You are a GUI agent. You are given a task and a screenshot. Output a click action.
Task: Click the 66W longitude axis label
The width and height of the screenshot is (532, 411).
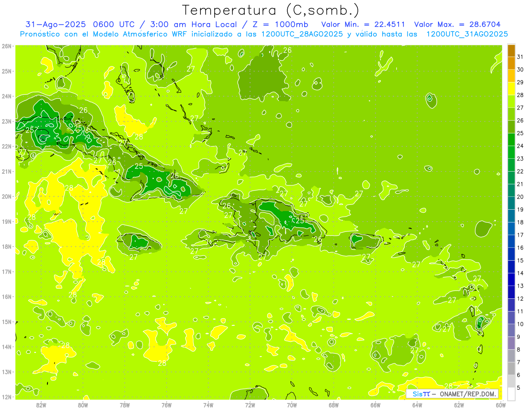(375, 405)
